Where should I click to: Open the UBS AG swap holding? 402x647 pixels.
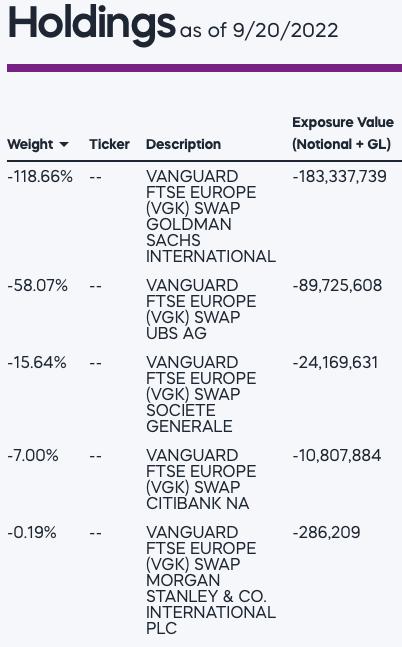click(x=201, y=309)
